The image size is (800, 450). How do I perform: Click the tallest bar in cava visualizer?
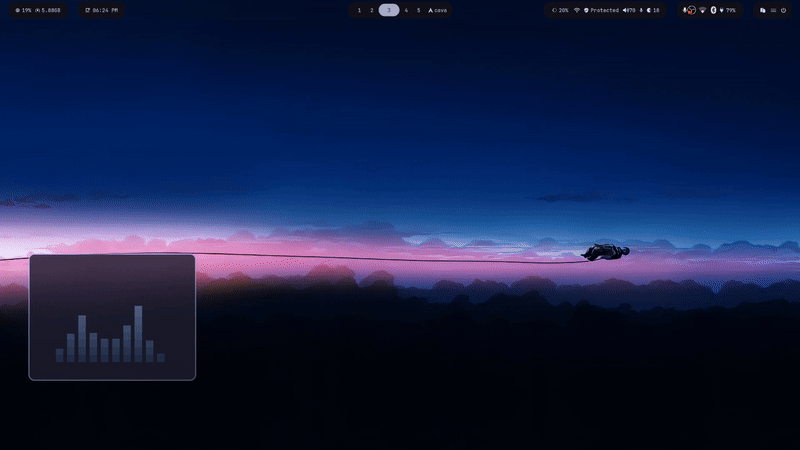[x=138, y=334]
